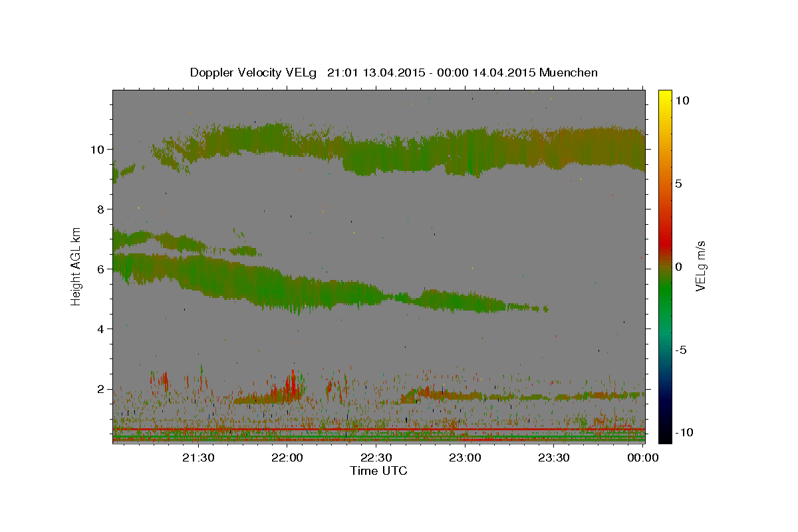The height and width of the screenshot is (532, 798).
Task: Select the 00:00 time tick label
Action: (x=642, y=458)
